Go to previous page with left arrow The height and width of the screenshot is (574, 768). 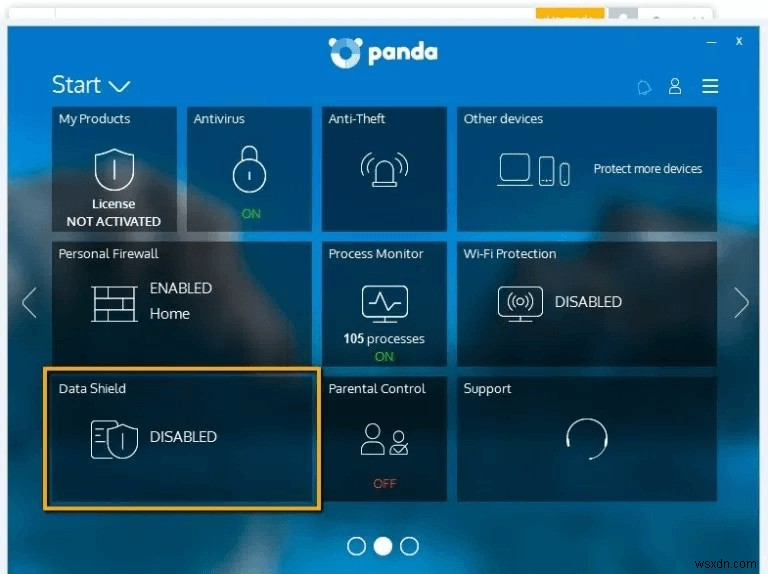pos(29,303)
